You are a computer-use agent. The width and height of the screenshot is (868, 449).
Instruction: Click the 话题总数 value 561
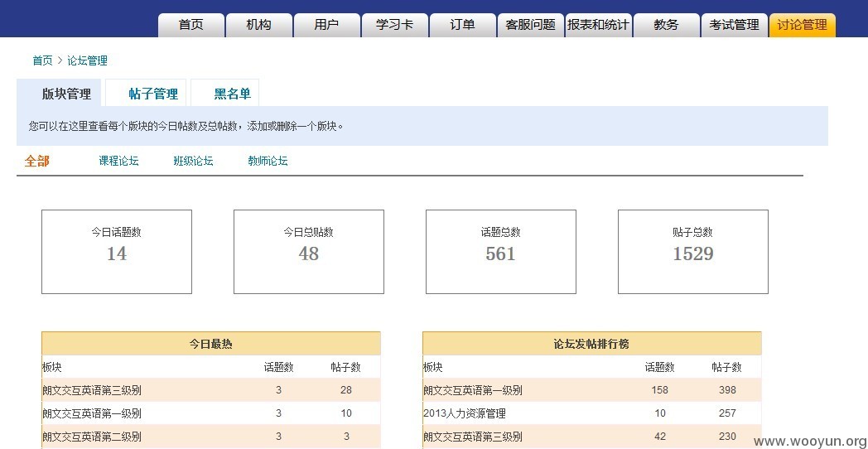pyautogui.click(x=500, y=253)
